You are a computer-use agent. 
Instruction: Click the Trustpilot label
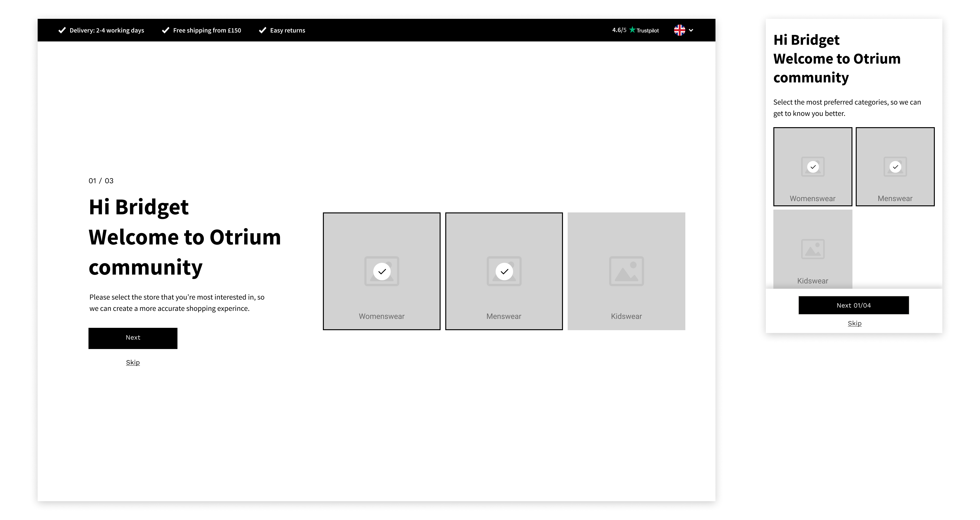tap(647, 30)
